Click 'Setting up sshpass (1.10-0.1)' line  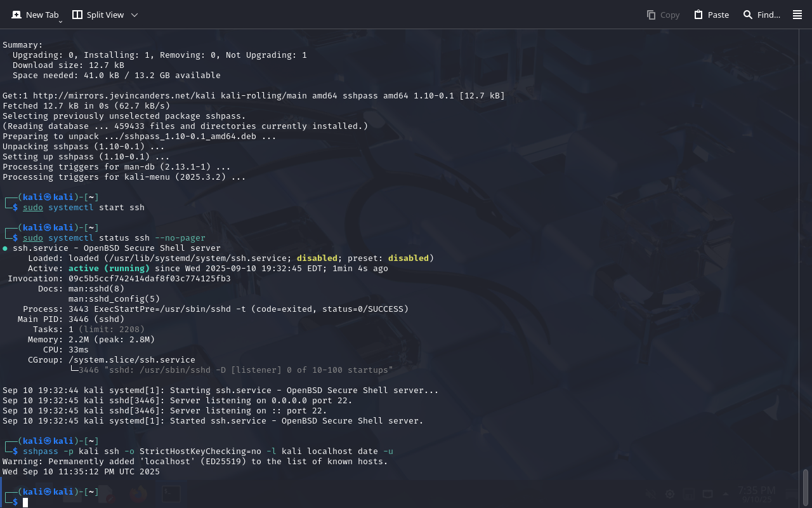click(x=86, y=157)
